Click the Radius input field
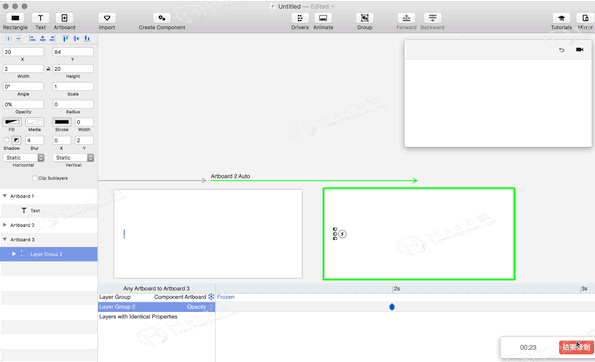The height and width of the screenshot is (362, 595). tap(73, 104)
